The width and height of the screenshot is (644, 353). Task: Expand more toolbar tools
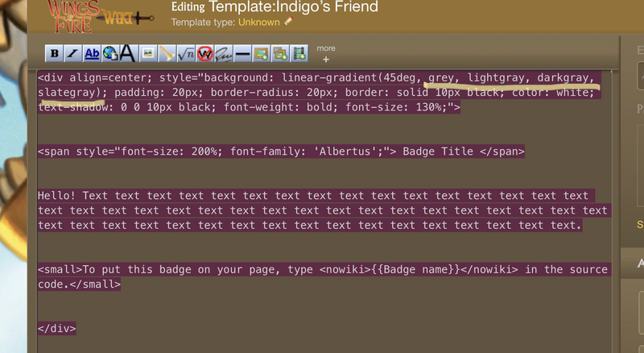[x=325, y=54]
